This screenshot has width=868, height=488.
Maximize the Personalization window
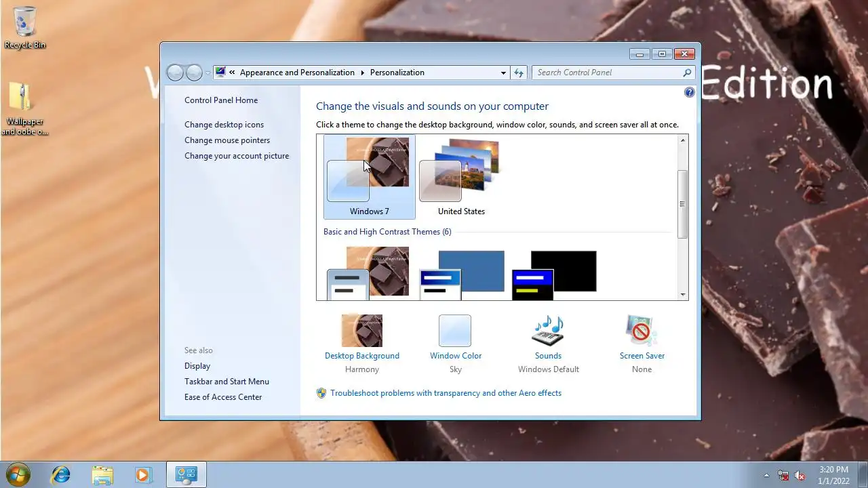662,54
